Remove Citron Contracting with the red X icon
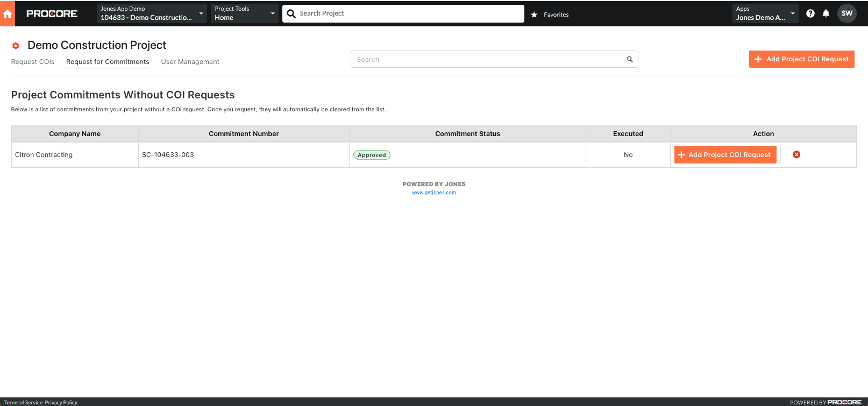This screenshot has height=406, width=868. (796, 155)
